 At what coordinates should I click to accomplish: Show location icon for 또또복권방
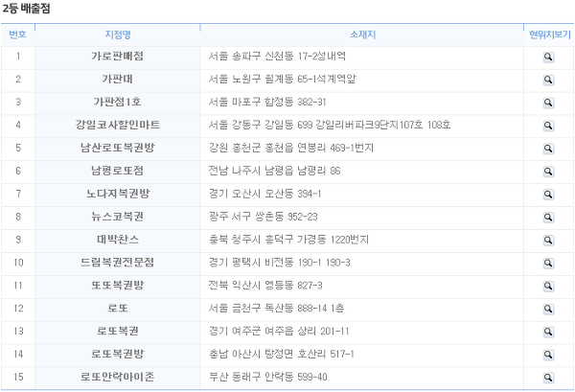click(548, 287)
